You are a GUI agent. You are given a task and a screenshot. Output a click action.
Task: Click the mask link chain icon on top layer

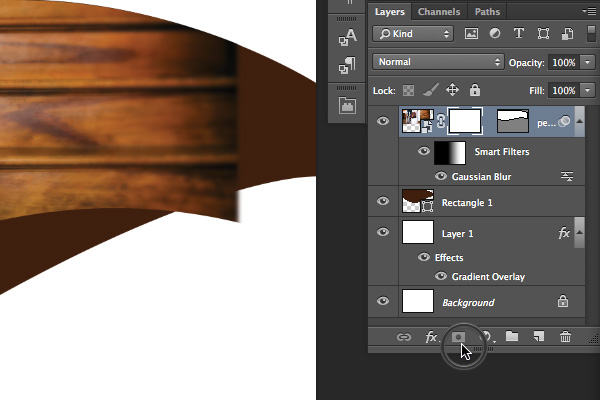pos(441,121)
